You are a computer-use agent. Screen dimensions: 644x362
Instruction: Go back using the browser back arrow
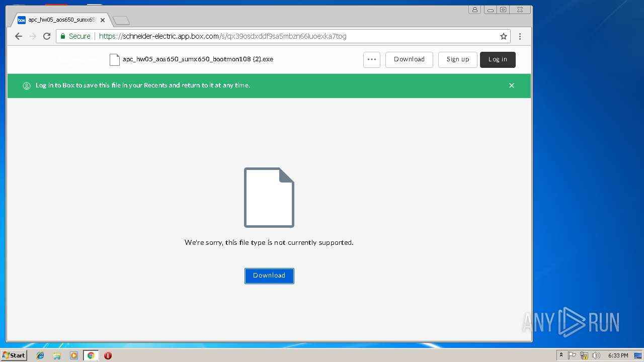click(x=19, y=36)
